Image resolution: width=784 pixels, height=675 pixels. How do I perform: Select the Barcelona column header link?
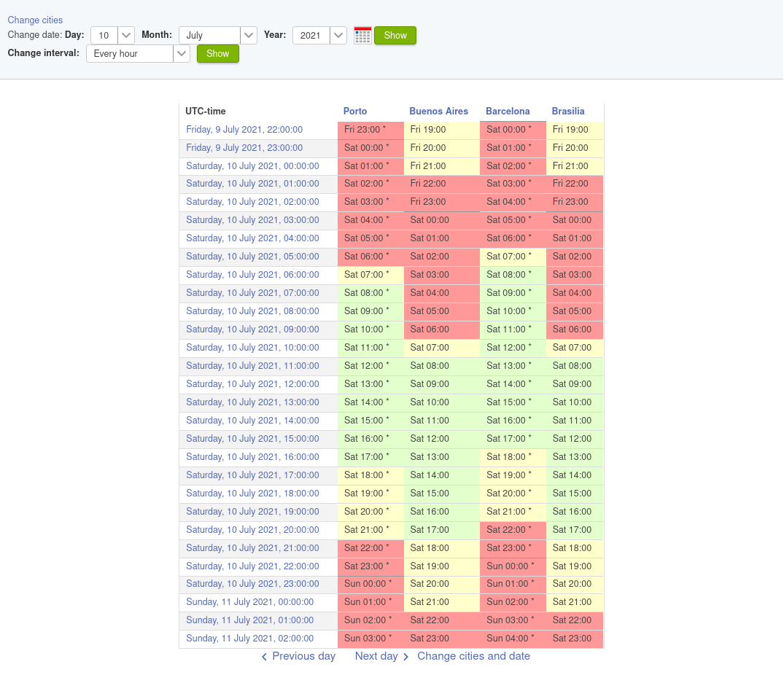[x=508, y=112]
